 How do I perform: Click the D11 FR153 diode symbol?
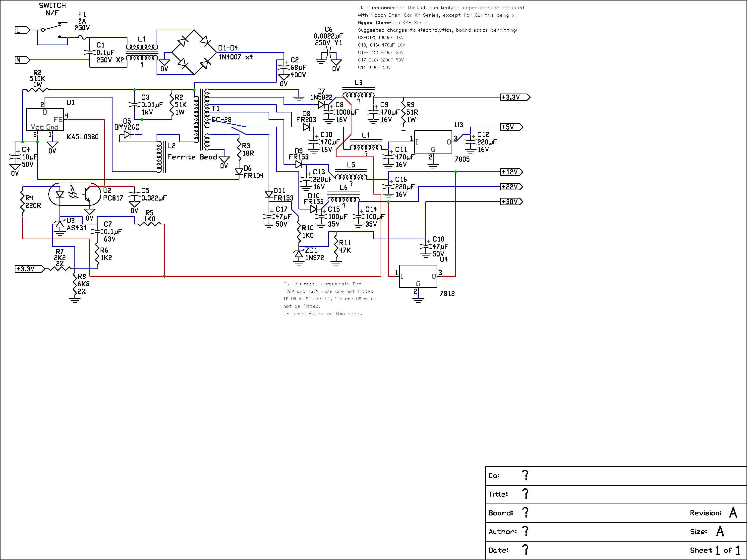click(269, 194)
